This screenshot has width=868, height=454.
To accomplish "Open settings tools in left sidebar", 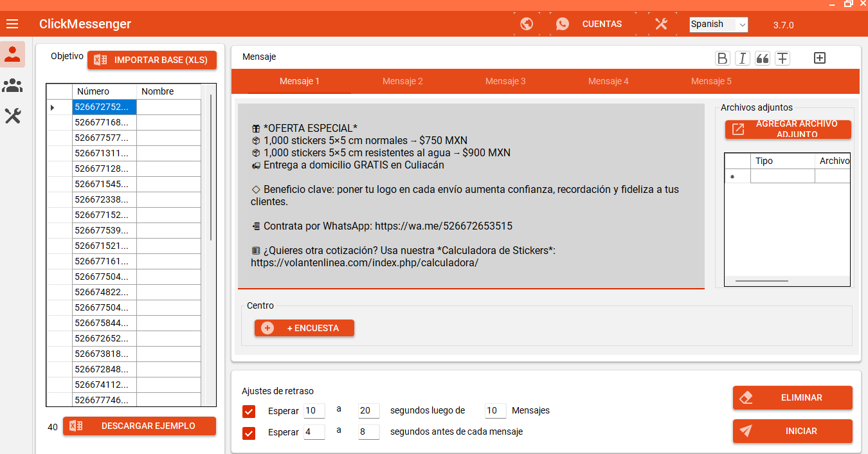I will click(x=12, y=116).
